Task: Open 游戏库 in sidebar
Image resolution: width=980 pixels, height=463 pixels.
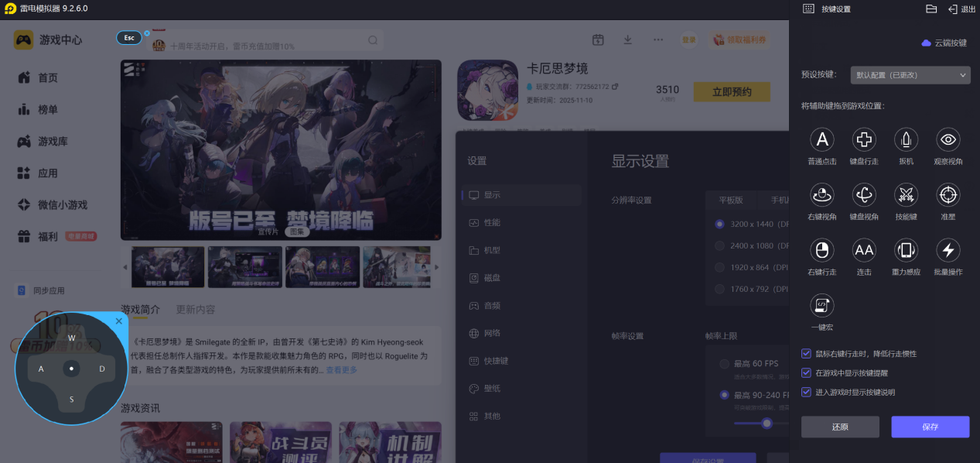Action: click(x=43, y=141)
